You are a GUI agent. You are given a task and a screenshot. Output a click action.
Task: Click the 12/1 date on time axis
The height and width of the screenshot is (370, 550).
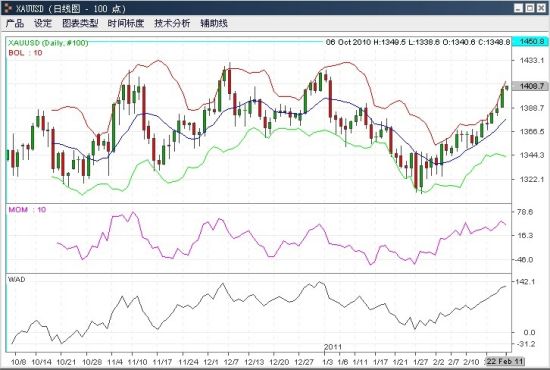211,362
